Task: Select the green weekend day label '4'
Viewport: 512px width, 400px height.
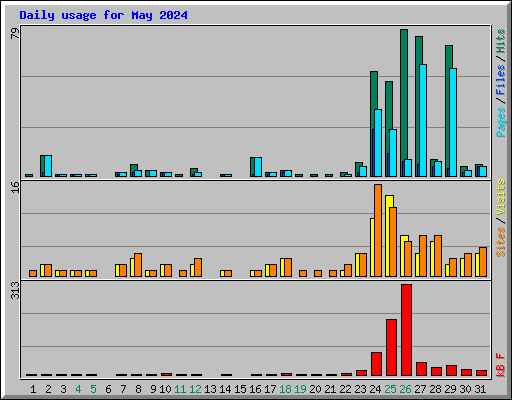Action: (x=78, y=389)
